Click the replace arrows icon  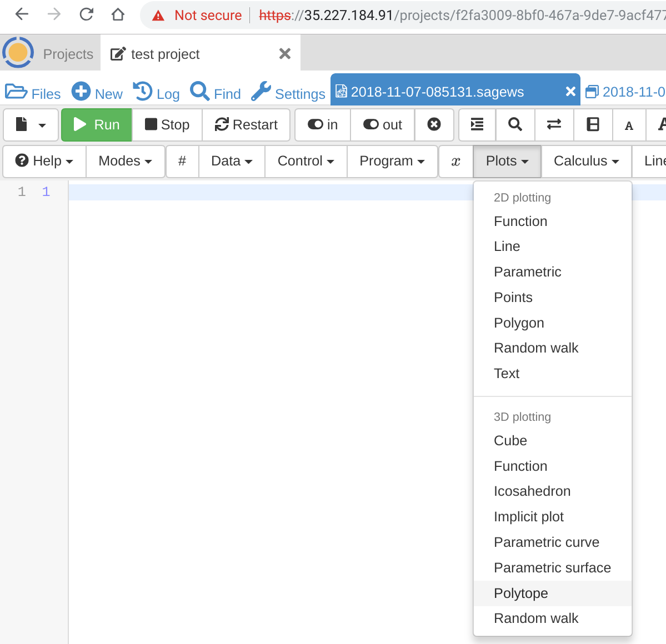click(x=554, y=125)
